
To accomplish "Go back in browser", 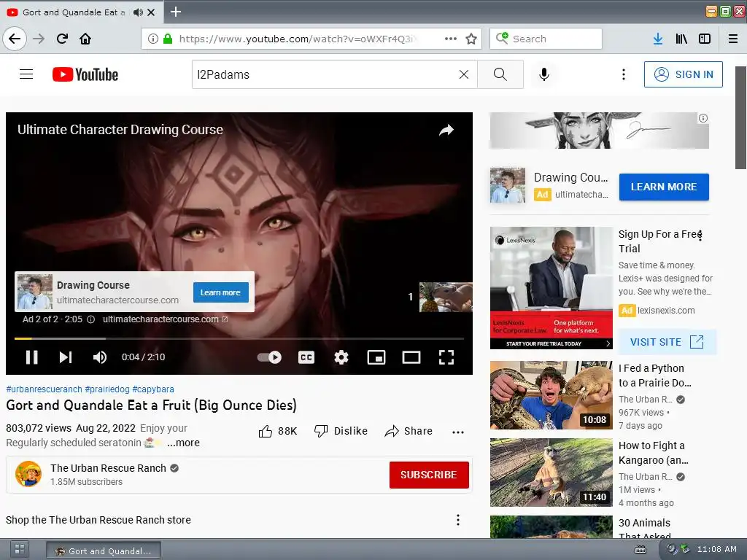I will tap(15, 39).
